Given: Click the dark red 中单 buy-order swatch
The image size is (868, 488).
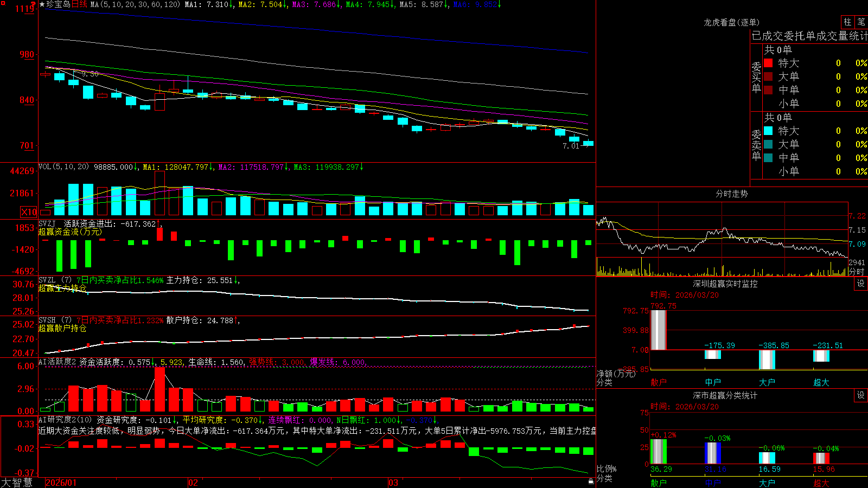Looking at the screenshot, I should point(768,90).
